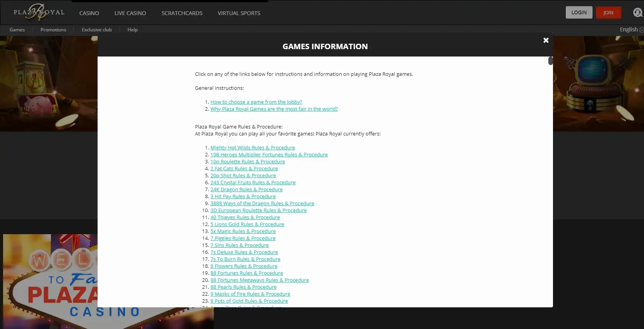
Task: Expand the English language dropdown
Action: (x=631, y=29)
